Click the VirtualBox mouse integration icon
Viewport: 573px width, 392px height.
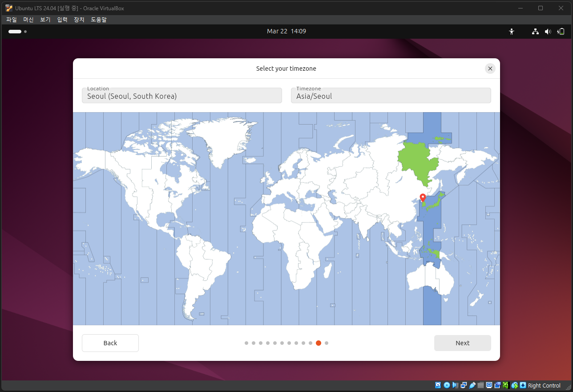515,385
